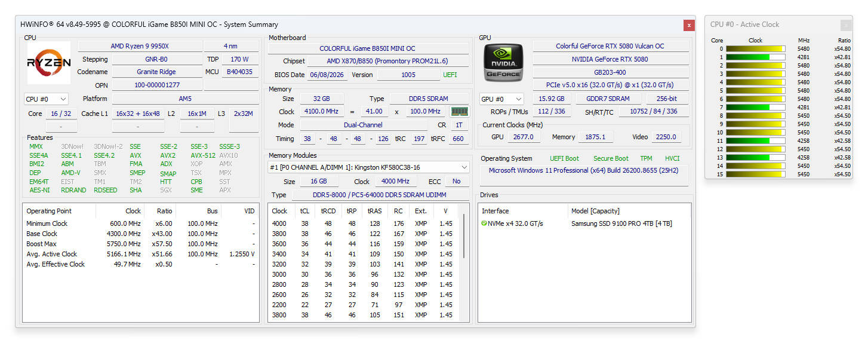This screenshot has height=343, width=868.
Task: Click the NVIDIA GeForce logo
Action: point(504,63)
